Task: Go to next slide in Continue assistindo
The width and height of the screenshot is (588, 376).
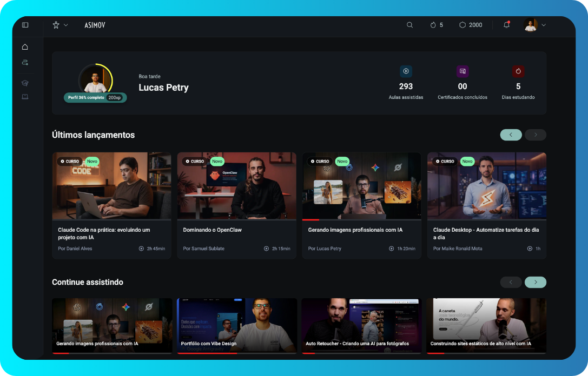Action: pos(535,282)
